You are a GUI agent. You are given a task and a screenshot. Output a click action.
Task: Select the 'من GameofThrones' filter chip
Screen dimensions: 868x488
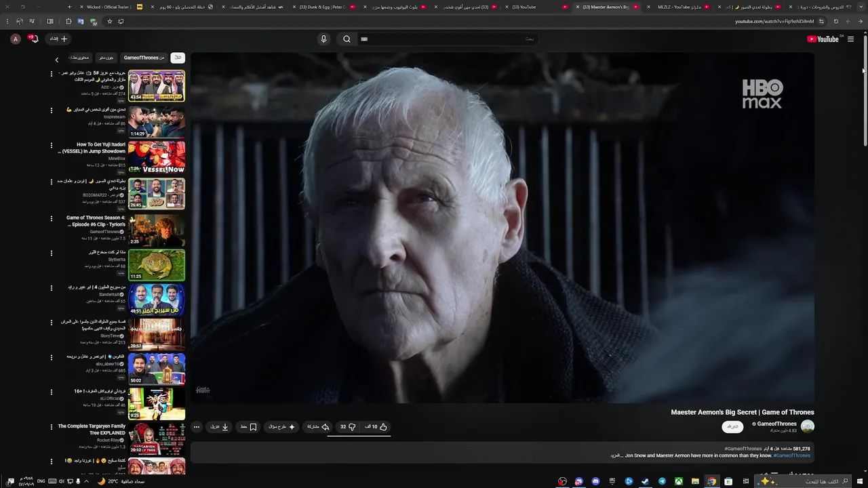[144, 58]
